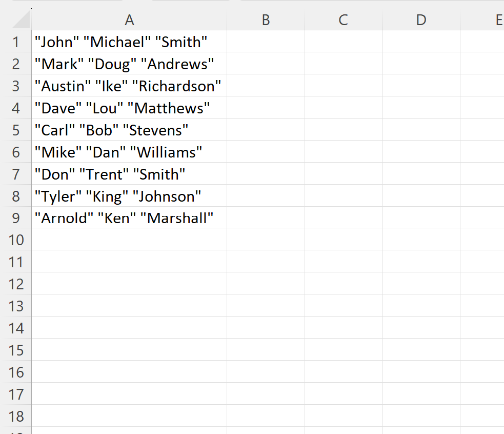Select column B header
The image size is (504, 434).
click(x=266, y=20)
